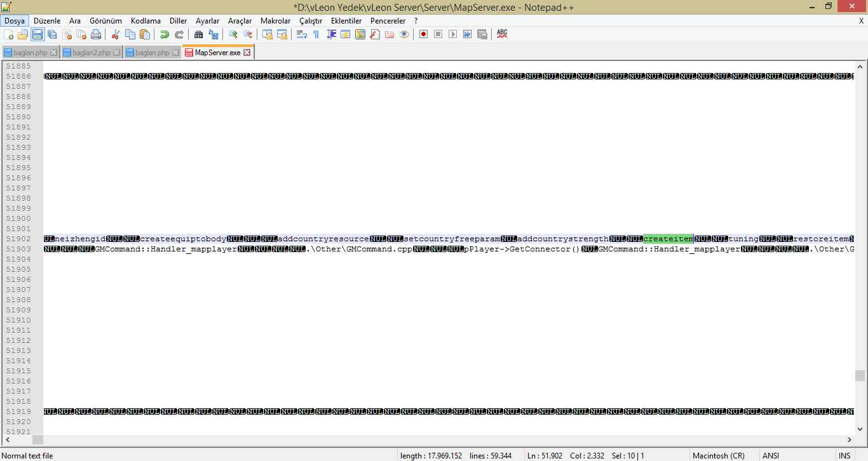Viewport: 868px width, 461px height.
Task: Click the ABC spell check icon
Action: (x=502, y=34)
